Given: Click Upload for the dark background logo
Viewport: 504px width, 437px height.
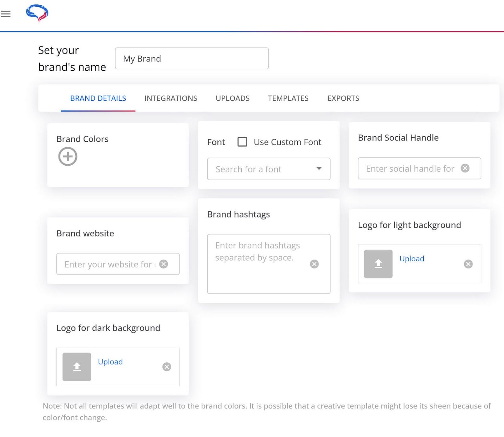Looking at the screenshot, I should click(x=110, y=362).
